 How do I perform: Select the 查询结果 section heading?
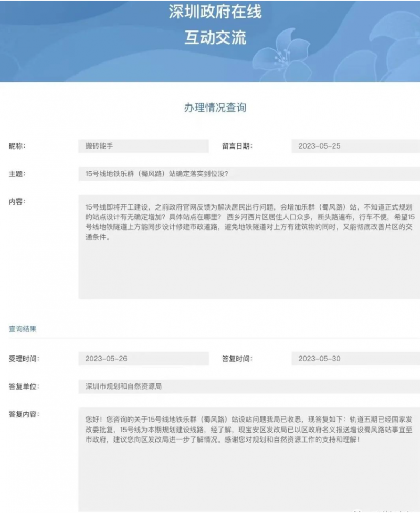(x=23, y=329)
